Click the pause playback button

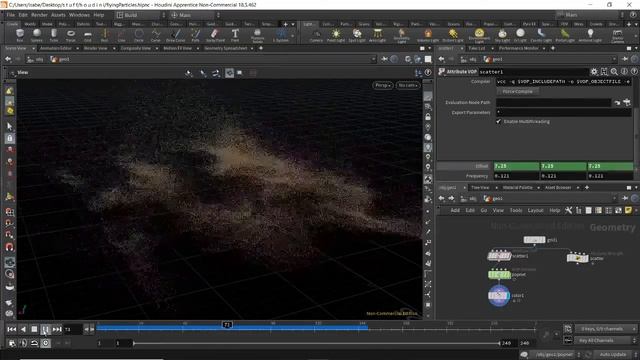45,329
